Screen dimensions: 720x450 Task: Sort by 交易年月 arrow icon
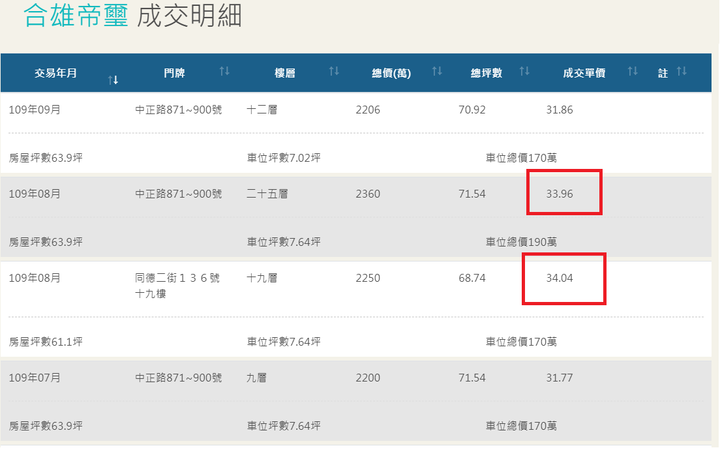[113, 80]
